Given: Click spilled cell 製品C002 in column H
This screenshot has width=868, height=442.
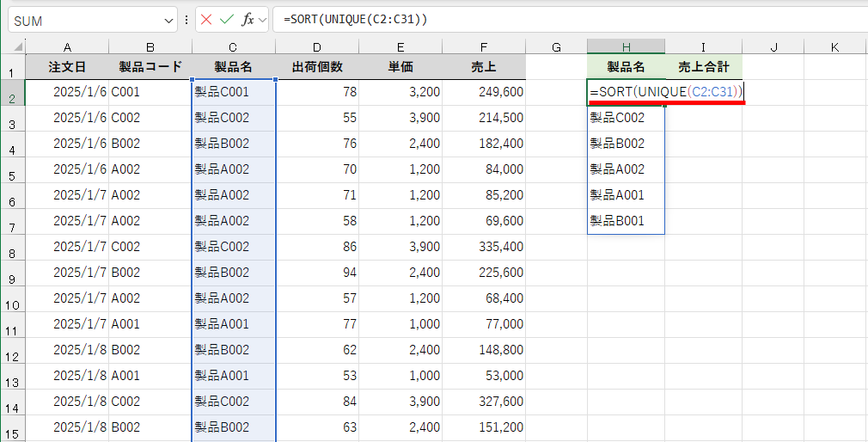Looking at the screenshot, I should coord(627,118).
